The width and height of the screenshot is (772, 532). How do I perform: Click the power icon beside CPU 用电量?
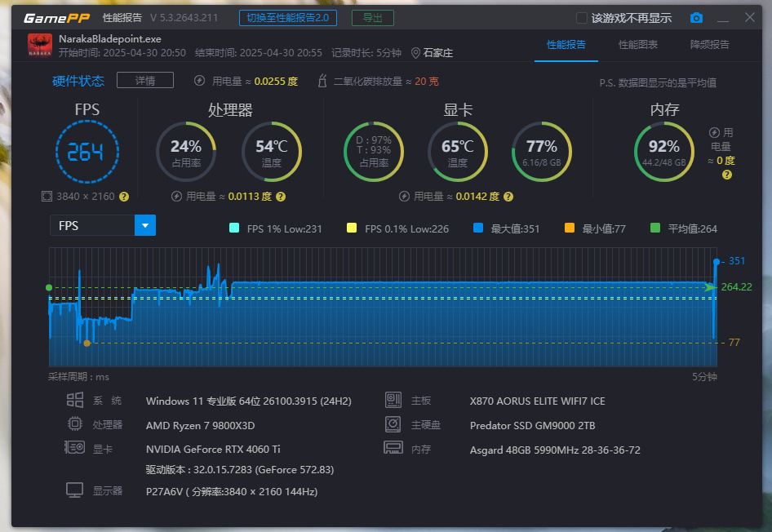pos(176,197)
